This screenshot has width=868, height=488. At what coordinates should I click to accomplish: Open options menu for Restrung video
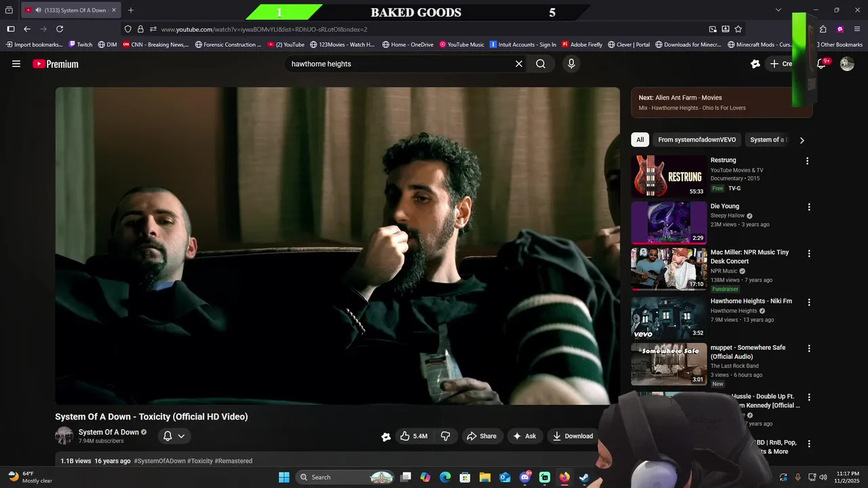pos(807,161)
